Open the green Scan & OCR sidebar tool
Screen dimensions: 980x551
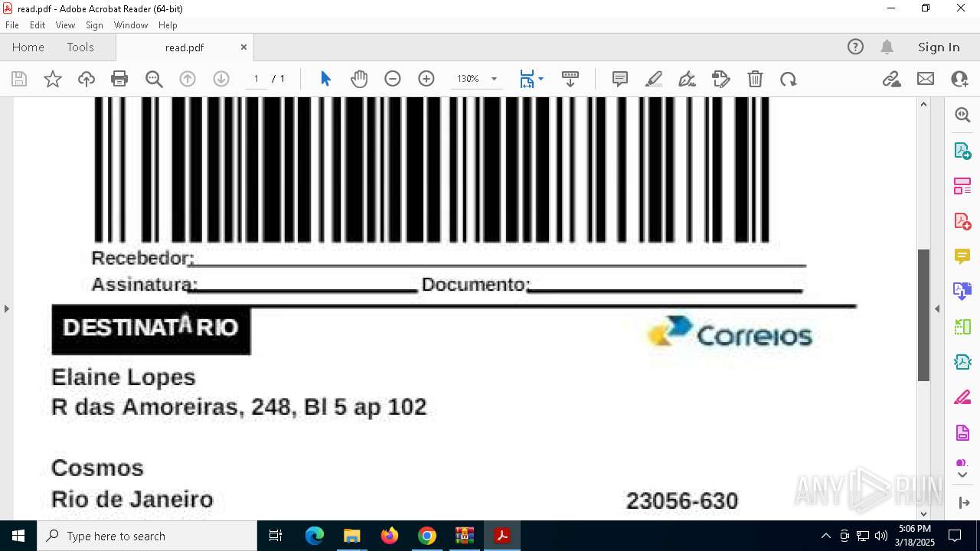[962, 327]
